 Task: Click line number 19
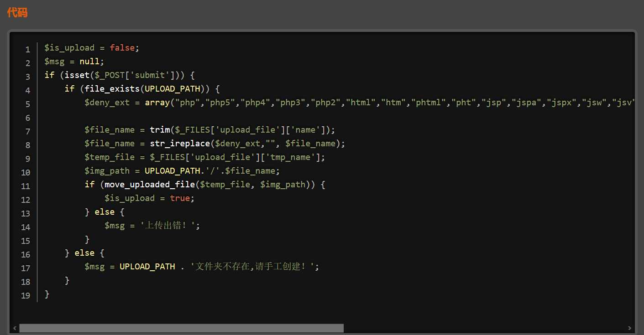click(x=26, y=295)
